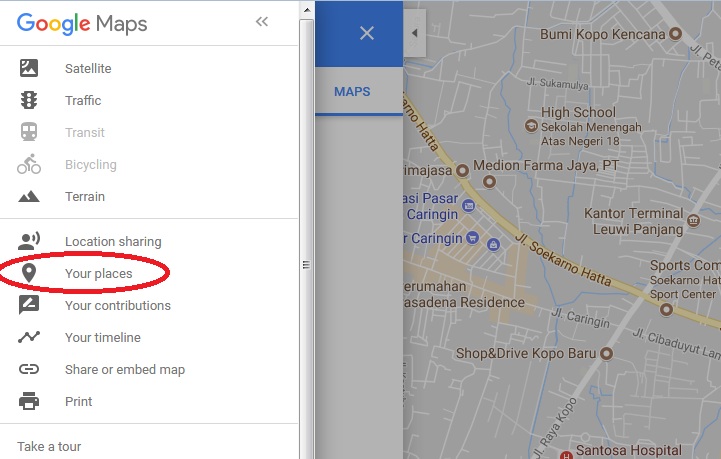Screen dimensions: 721x459
Task: Click the Kantor Terminal Leuwi Panjang marker
Action: (693, 221)
